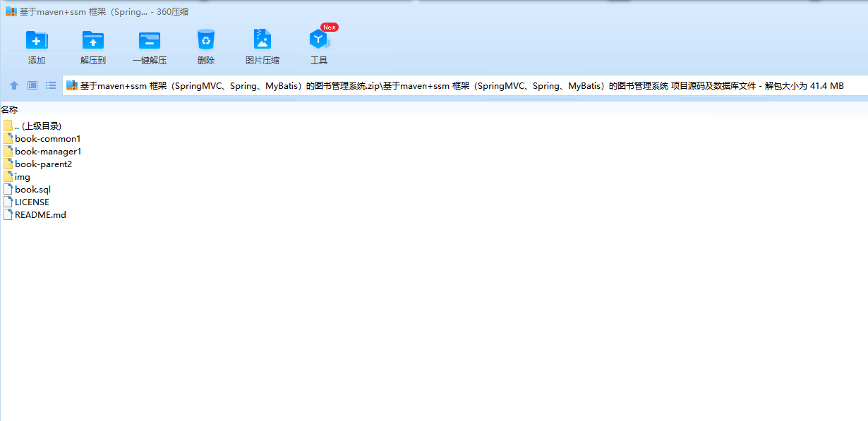The width and height of the screenshot is (868, 421).
Task: Open the Tools (工具) icon
Action: [319, 39]
